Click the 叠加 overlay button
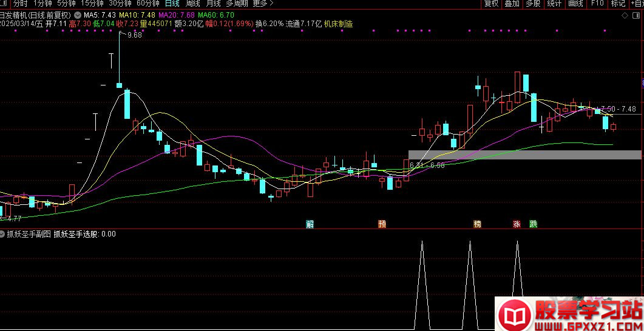644x331 pixels. click(512, 4)
